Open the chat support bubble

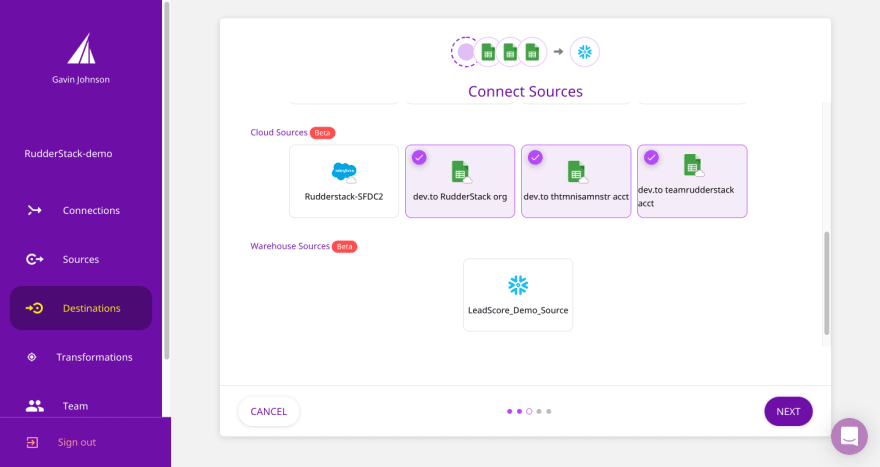coord(849,436)
